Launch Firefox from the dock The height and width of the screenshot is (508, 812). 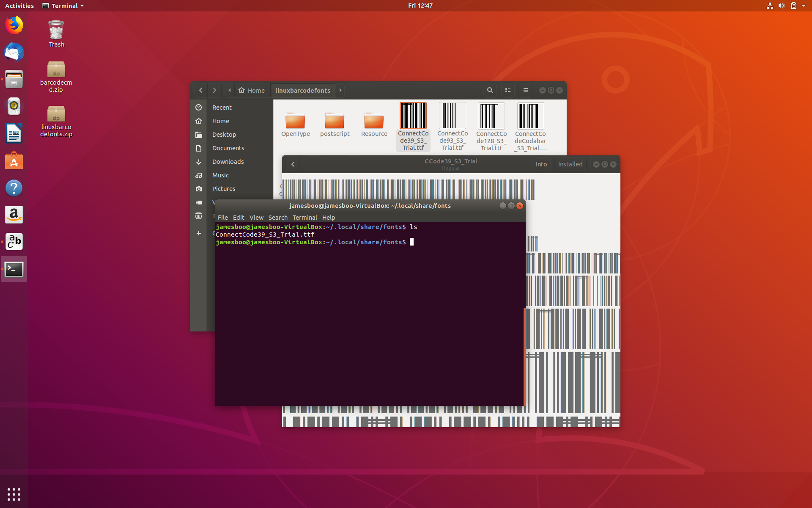point(14,25)
